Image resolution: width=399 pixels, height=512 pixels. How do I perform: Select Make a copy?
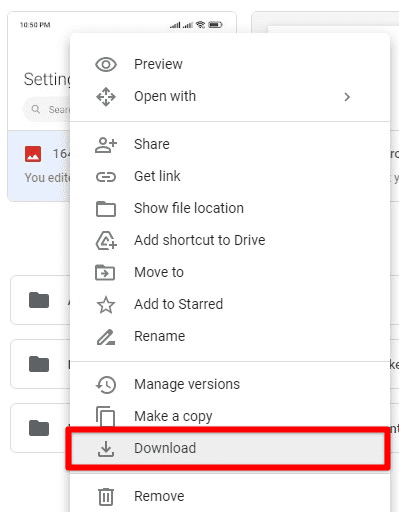point(230,416)
